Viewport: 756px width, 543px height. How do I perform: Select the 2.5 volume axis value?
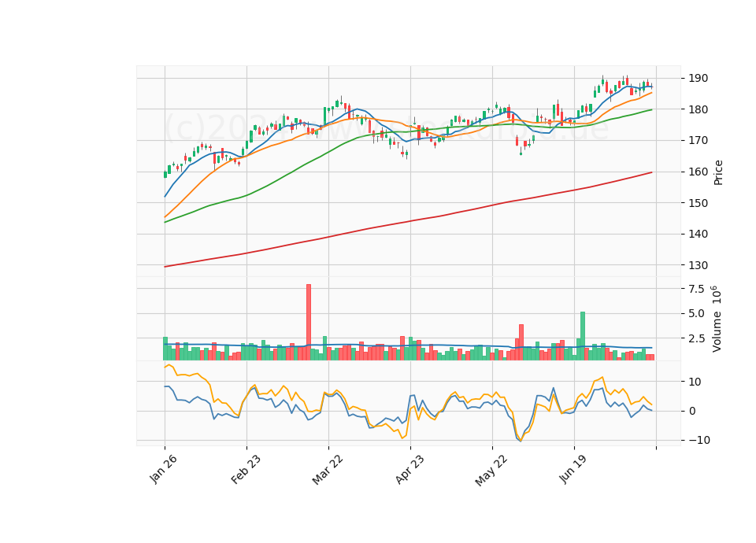(x=696, y=338)
